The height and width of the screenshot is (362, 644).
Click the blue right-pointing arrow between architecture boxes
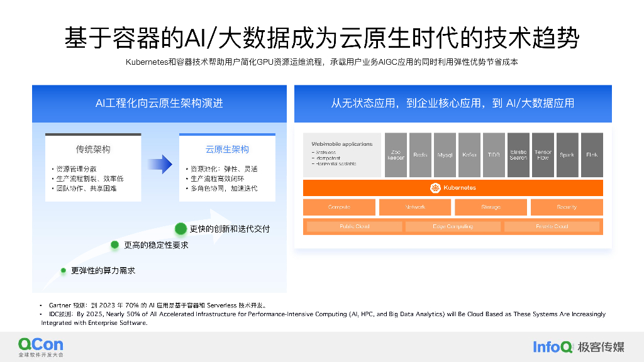point(160,164)
